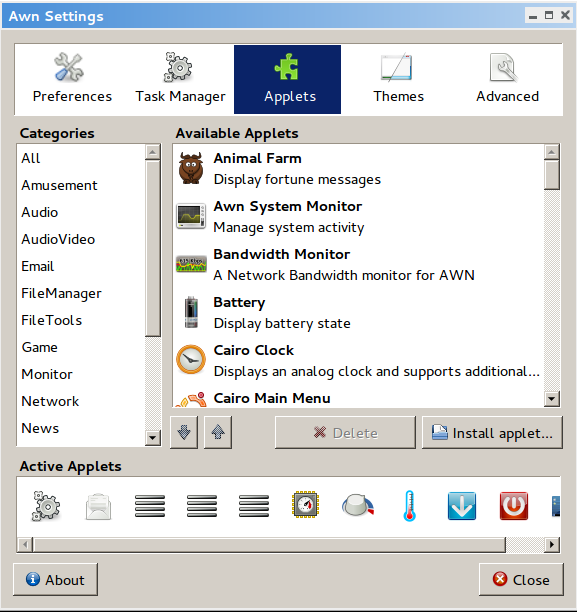Select the thermometer applet in Active Applets
Image resolution: width=577 pixels, height=612 pixels.
(x=409, y=506)
